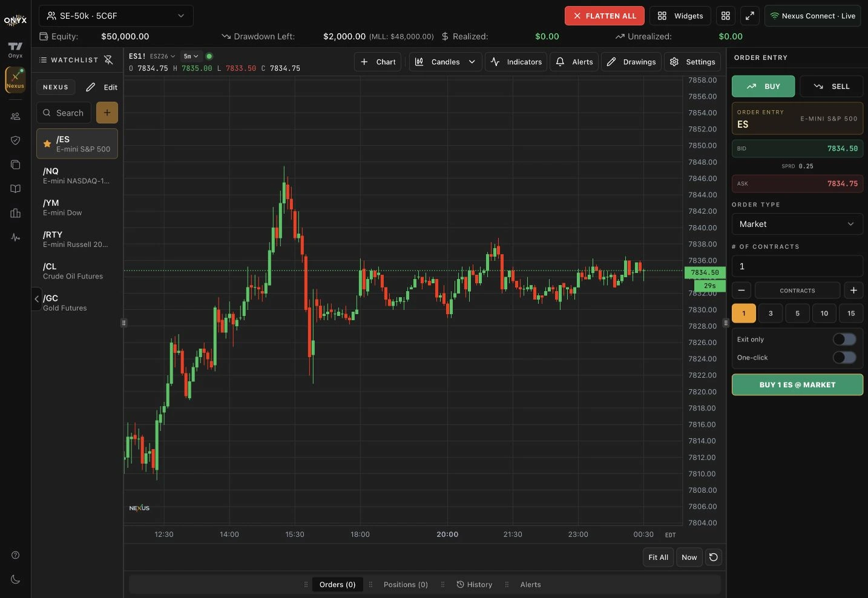Open the bar chart statistics sidebar icon
The width and height of the screenshot is (868, 598).
point(16,213)
